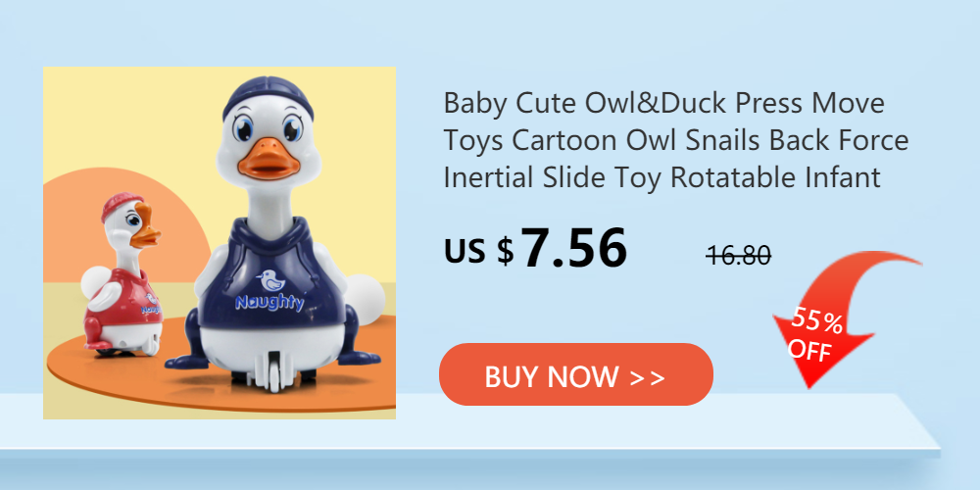The height and width of the screenshot is (490, 980).
Task: Click the 'US $' currency label
Action: point(479,250)
